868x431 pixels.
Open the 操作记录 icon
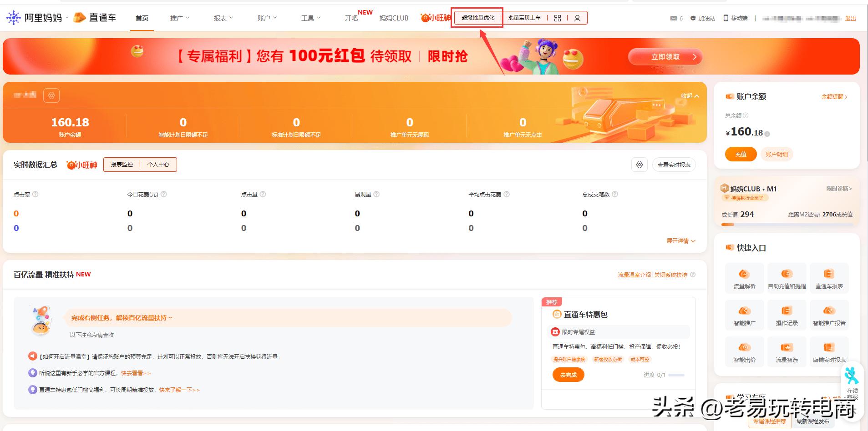(787, 313)
